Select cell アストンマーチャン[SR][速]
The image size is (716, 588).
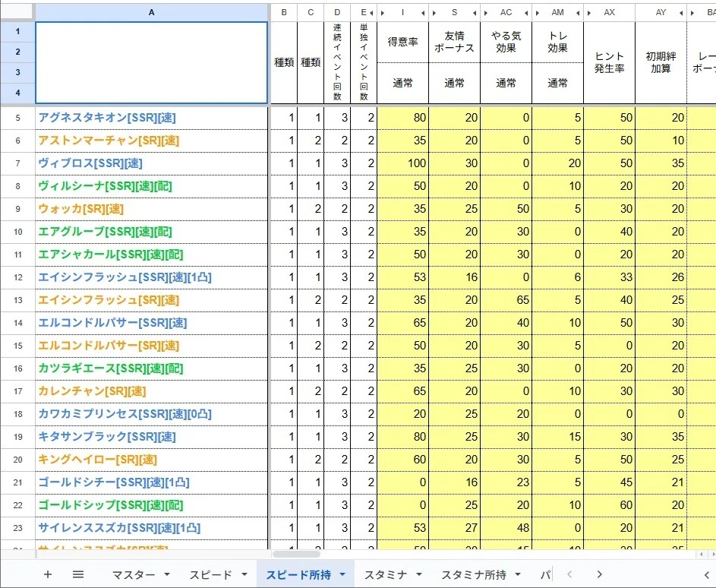[152, 141]
